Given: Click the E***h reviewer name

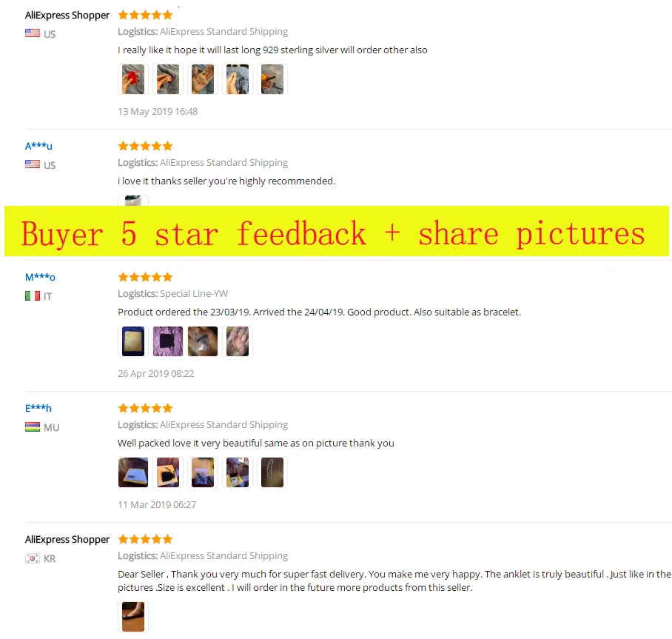Looking at the screenshot, I should [x=38, y=408].
